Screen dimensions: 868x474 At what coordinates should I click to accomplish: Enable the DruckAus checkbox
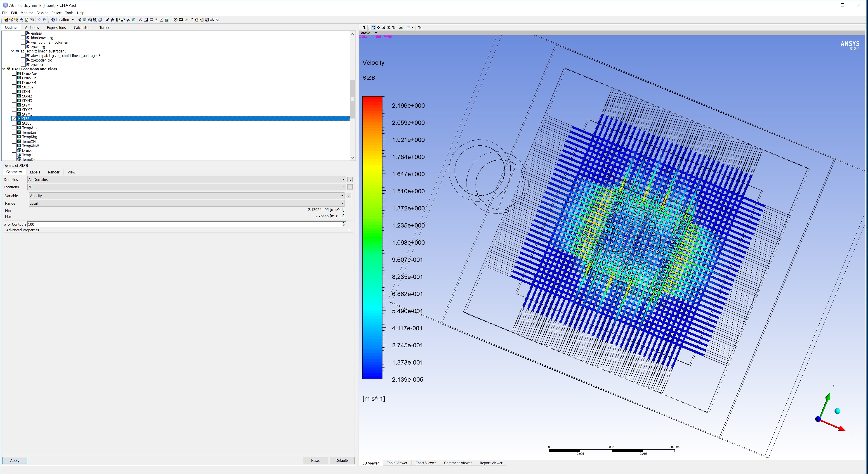click(14, 73)
